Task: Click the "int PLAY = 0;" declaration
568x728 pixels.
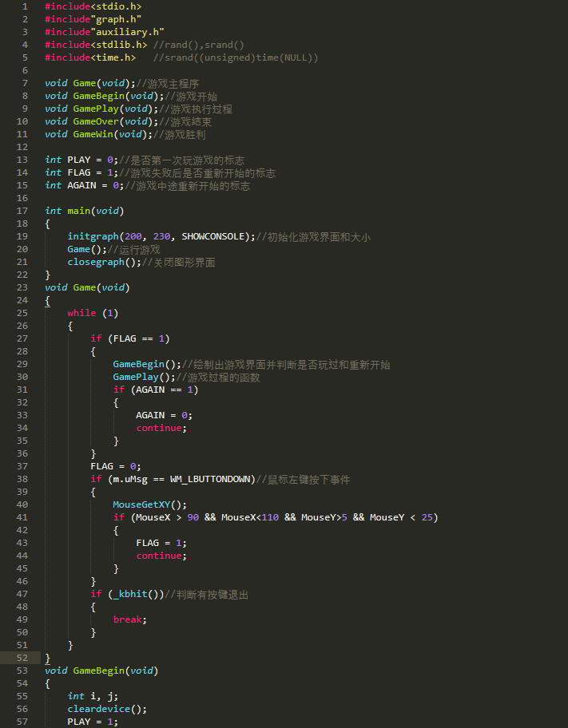Action: [x=81, y=160]
